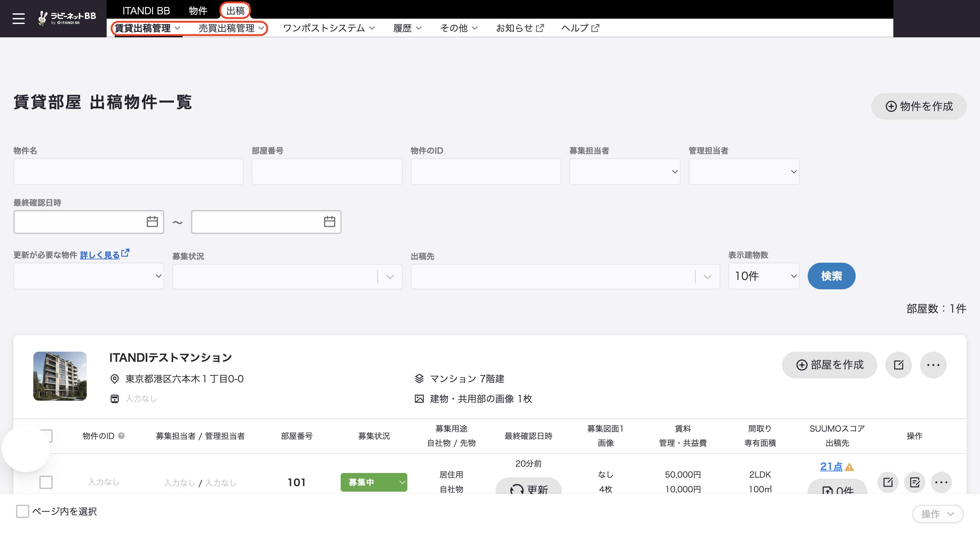Click the 部屋を作成 button

[x=829, y=365]
